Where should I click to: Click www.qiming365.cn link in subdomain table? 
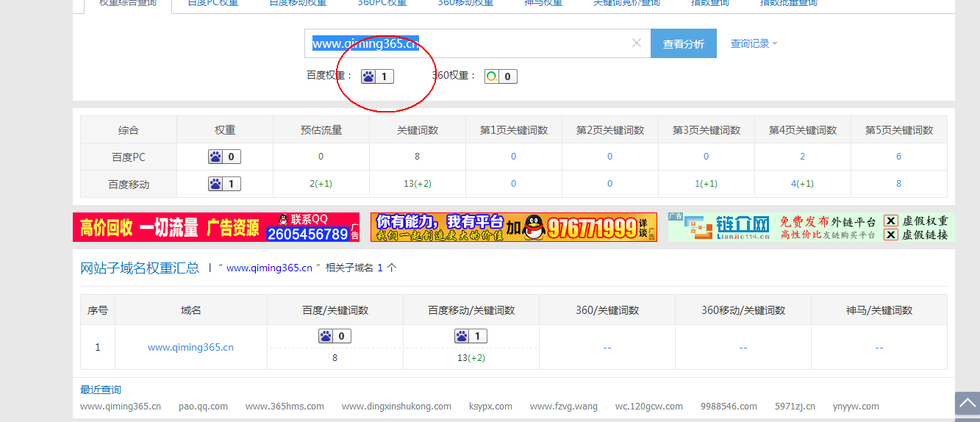[x=190, y=347]
